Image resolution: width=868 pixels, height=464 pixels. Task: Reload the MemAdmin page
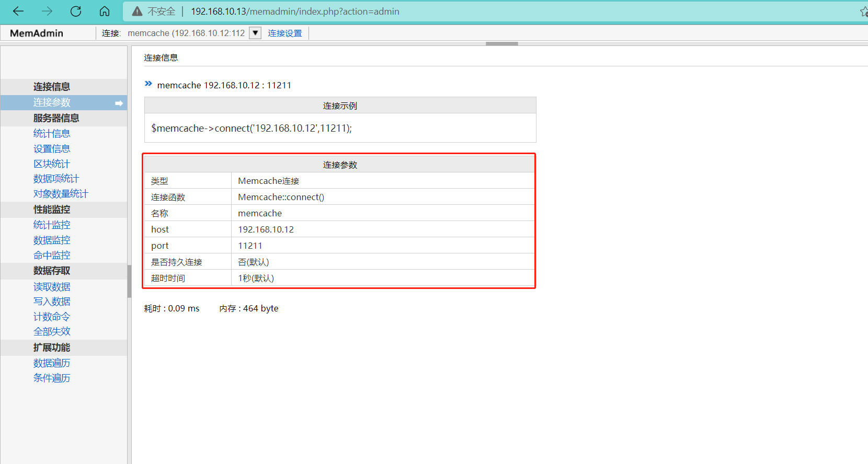point(76,11)
